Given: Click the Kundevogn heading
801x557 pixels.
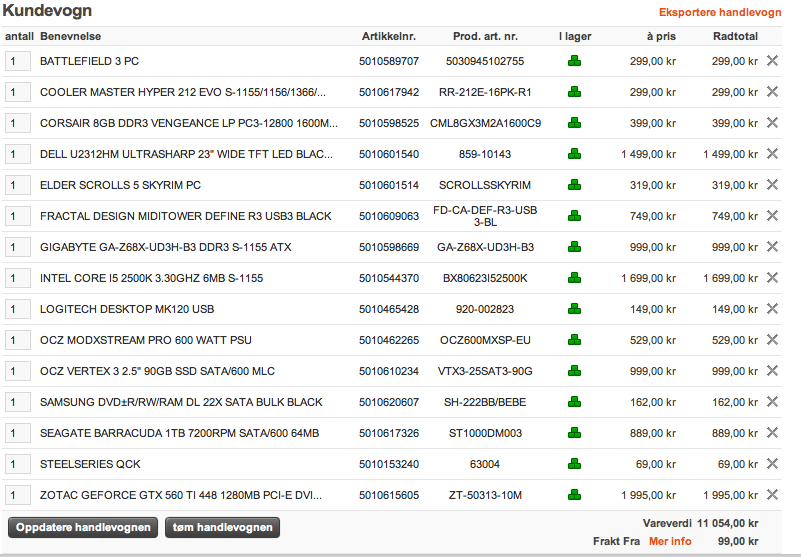Looking at the screenshot, I should click(47, 11).
